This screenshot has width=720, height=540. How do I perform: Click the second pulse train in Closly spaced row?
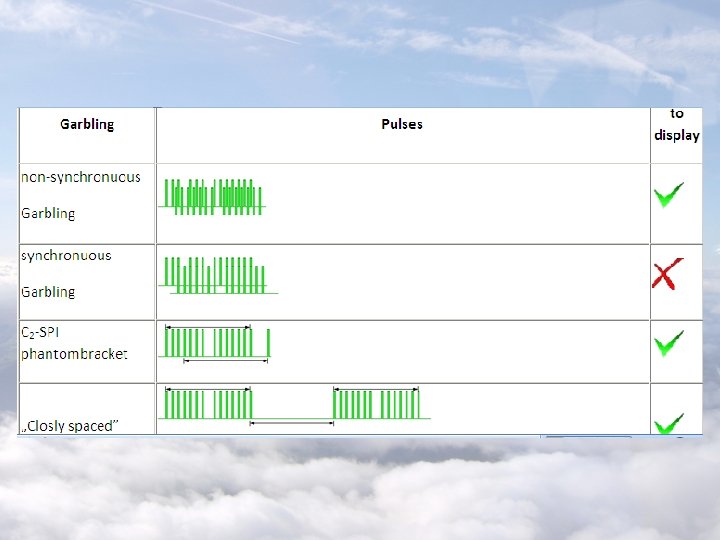(x=376, y=404)
